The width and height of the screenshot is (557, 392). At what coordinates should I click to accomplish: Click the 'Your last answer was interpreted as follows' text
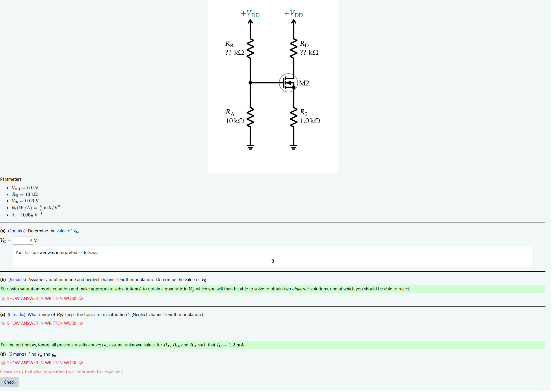pos(57,253)
